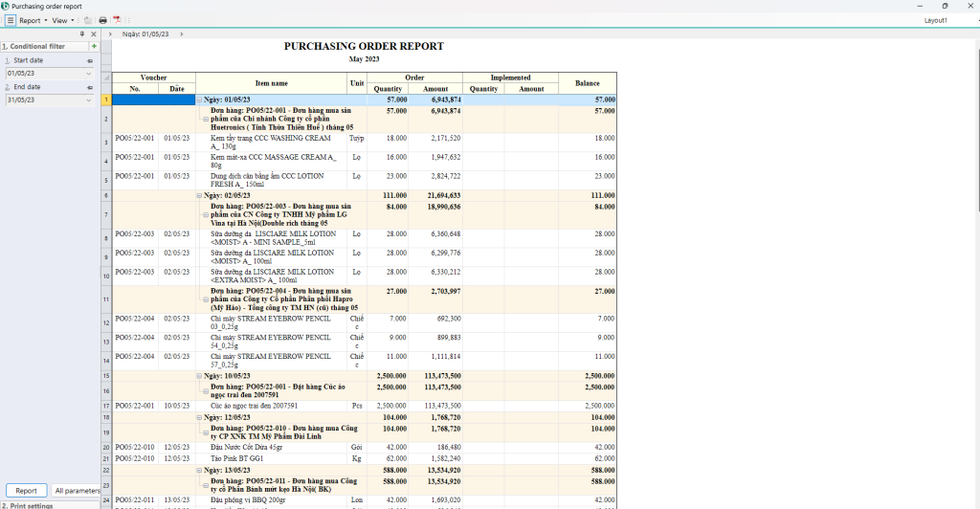Export report using the PDF icon
980x509 pixels.
(x=117, y=20)
